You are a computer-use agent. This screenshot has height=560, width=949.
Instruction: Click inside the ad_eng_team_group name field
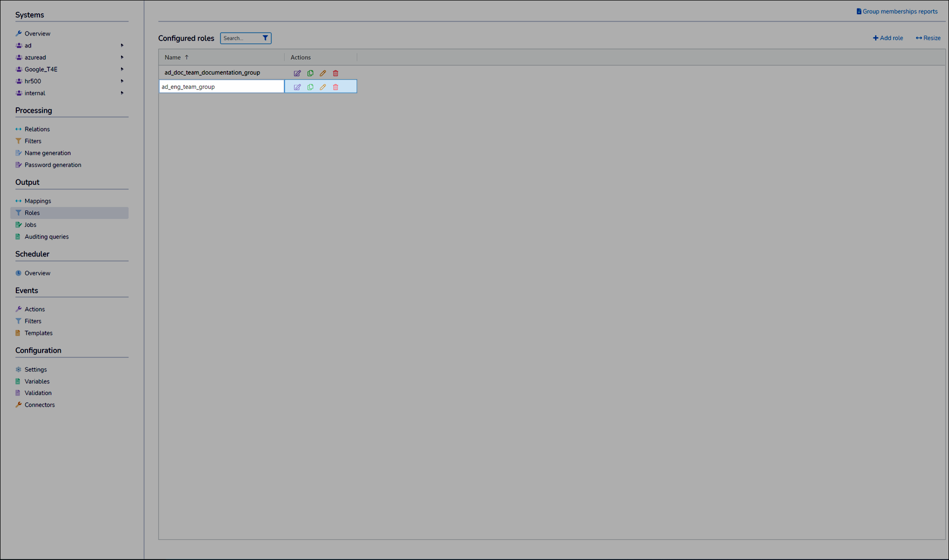pyautogui.click(x=221, y=86)
